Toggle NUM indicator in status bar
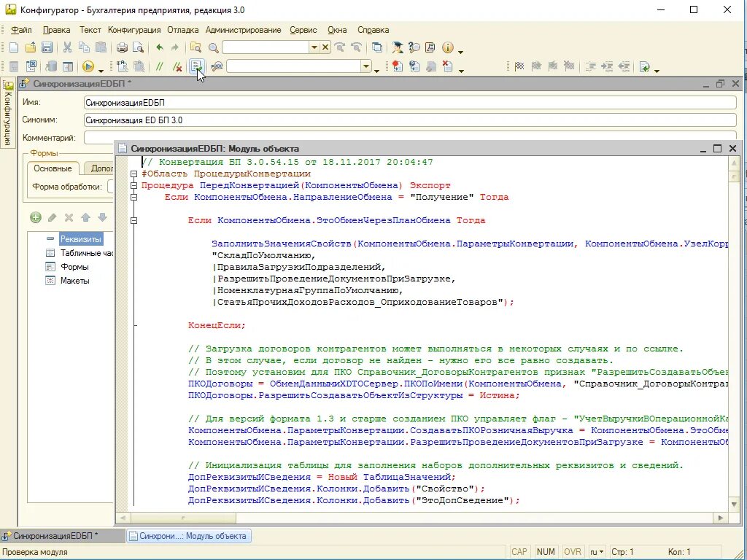This screenshot has height=560, width=747. pos(546,552)
